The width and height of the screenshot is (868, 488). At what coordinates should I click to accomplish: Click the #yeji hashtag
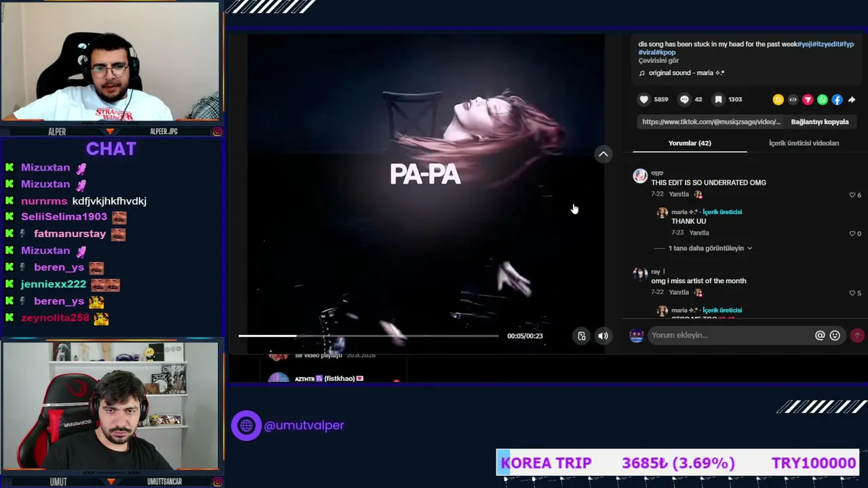[x=805, y=44]
